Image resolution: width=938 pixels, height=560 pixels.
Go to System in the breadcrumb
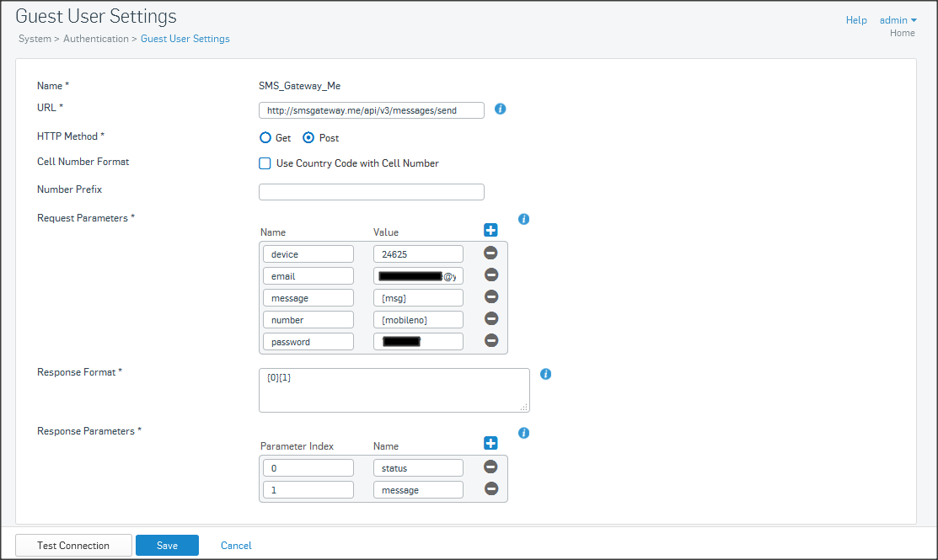(35, 39)
